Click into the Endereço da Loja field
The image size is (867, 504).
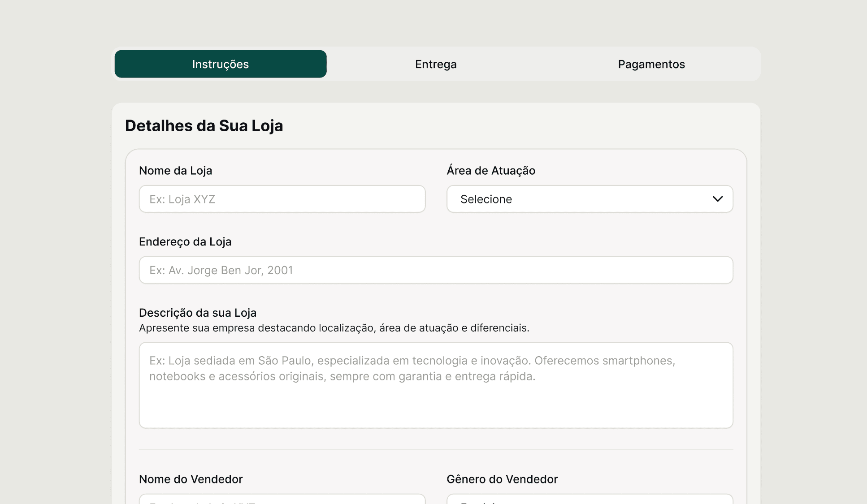436,270
